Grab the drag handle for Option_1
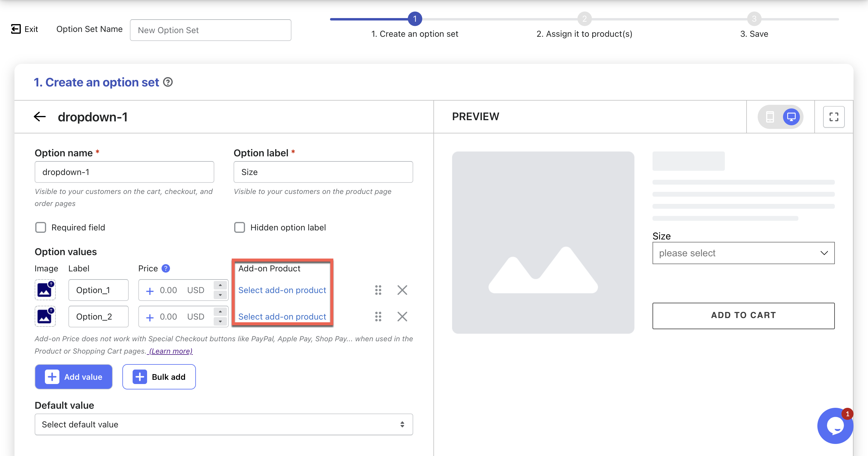Image resolution: width=868 pixels, height=456 pixels. point(378,290)
